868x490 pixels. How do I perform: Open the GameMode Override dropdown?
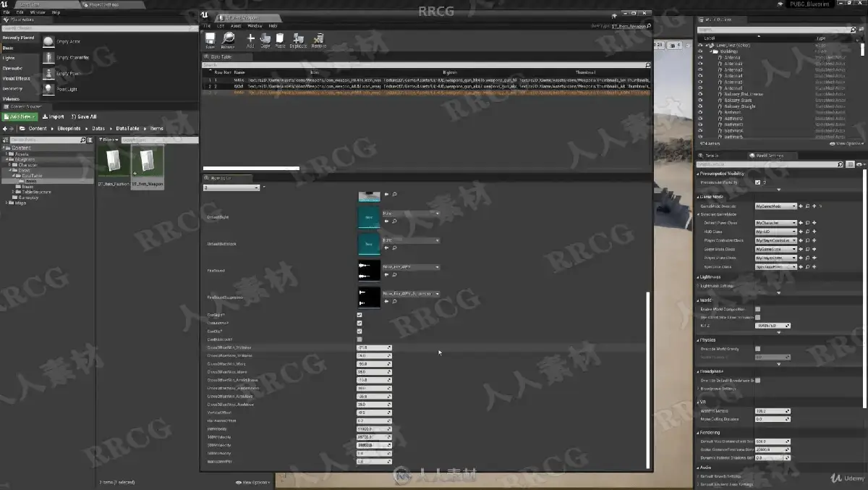775,206
